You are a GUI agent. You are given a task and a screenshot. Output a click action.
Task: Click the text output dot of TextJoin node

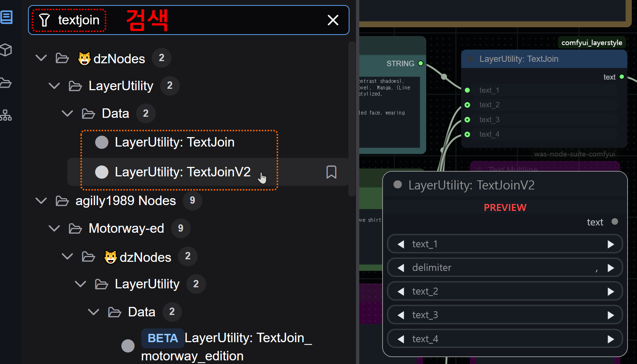point(622,77)
